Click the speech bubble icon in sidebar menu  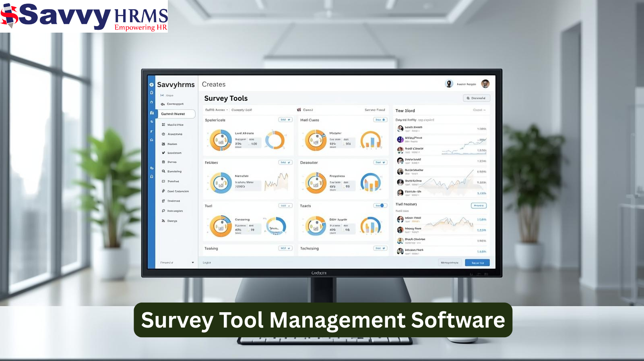[x=163, y=211]
